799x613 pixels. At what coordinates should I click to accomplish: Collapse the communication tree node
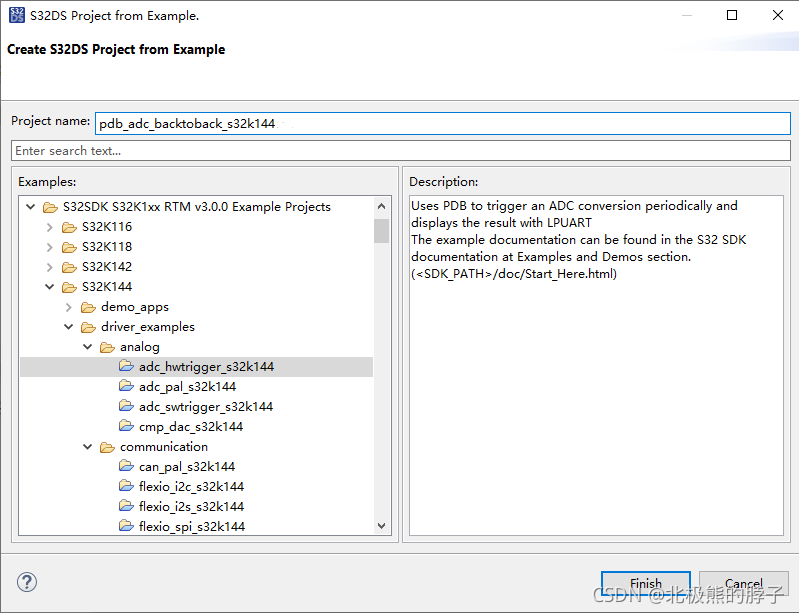(x=88, y=446)
